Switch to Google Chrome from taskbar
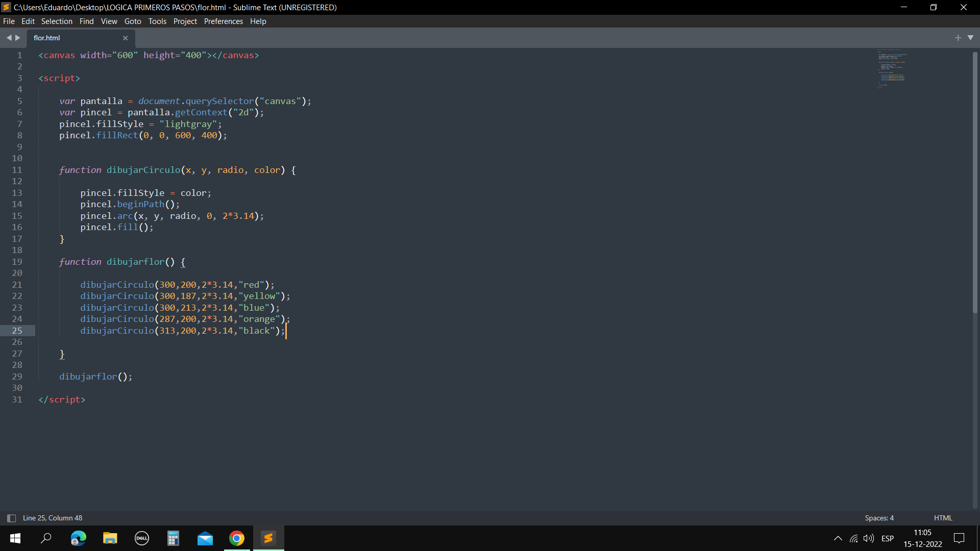 point(236,538)
